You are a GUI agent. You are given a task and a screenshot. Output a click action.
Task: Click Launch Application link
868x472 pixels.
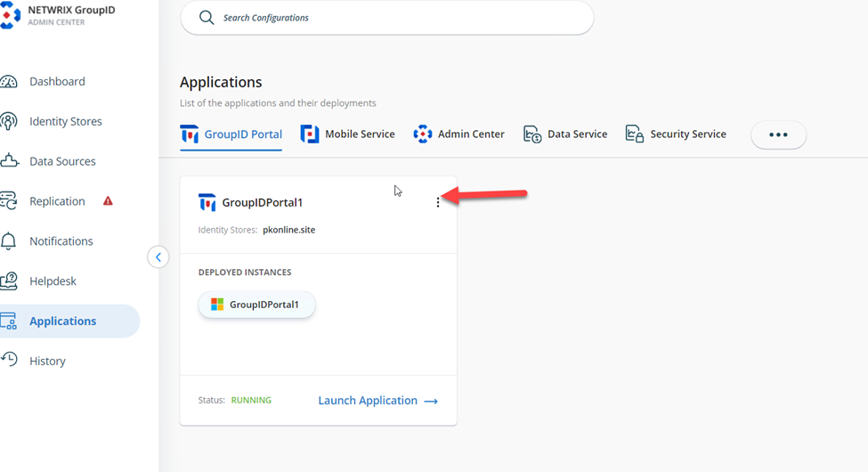tap(378, 401)
